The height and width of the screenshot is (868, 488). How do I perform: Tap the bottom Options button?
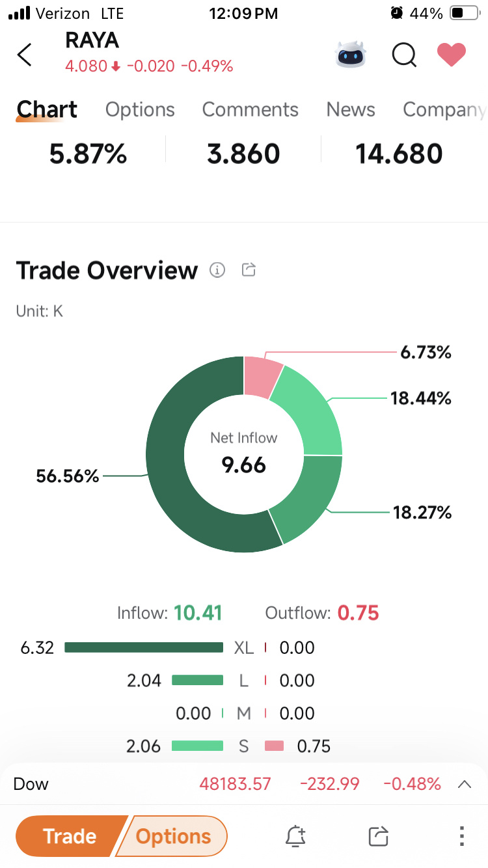(173, 836)
